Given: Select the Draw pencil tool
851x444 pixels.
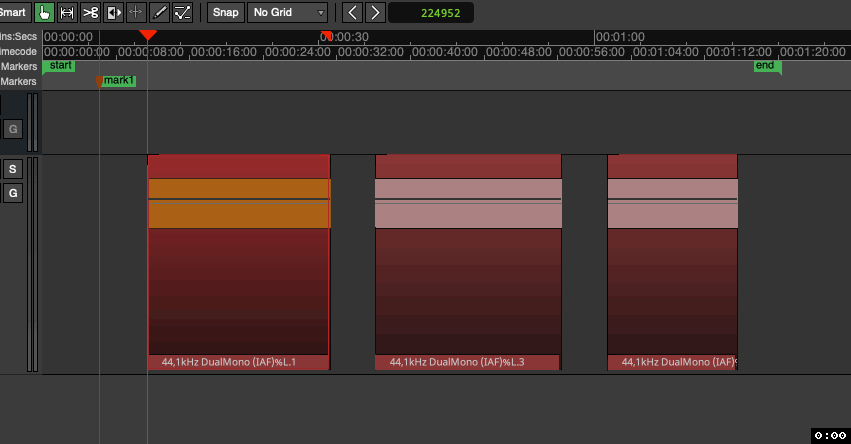Looking at the screenshot, I should point(159,12).
